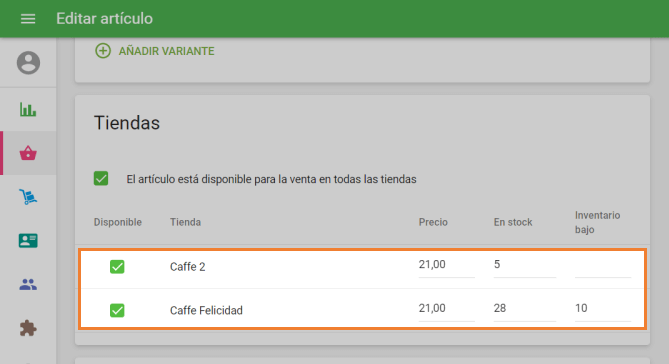The width and height of the screenshot is (669, 364).
Task: Open inventory management cart icon
Action: point(28,197)
